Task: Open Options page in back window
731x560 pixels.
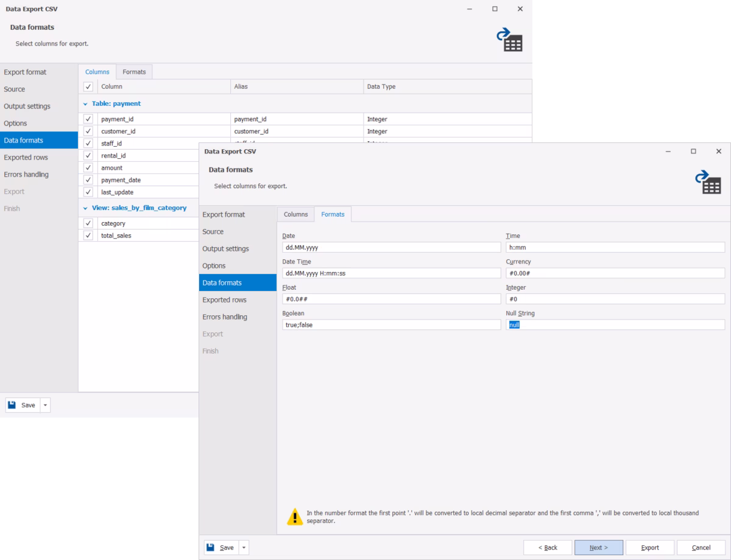Action: pyautogui.click(x=39, y=124)
